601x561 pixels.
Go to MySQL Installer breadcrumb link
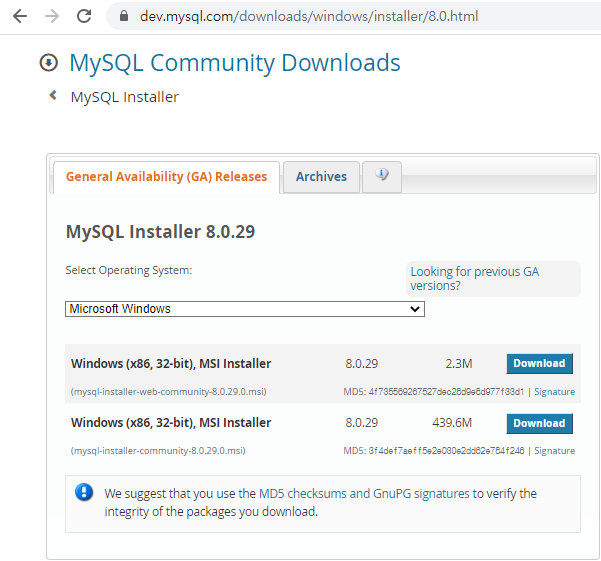click(125, 97)
